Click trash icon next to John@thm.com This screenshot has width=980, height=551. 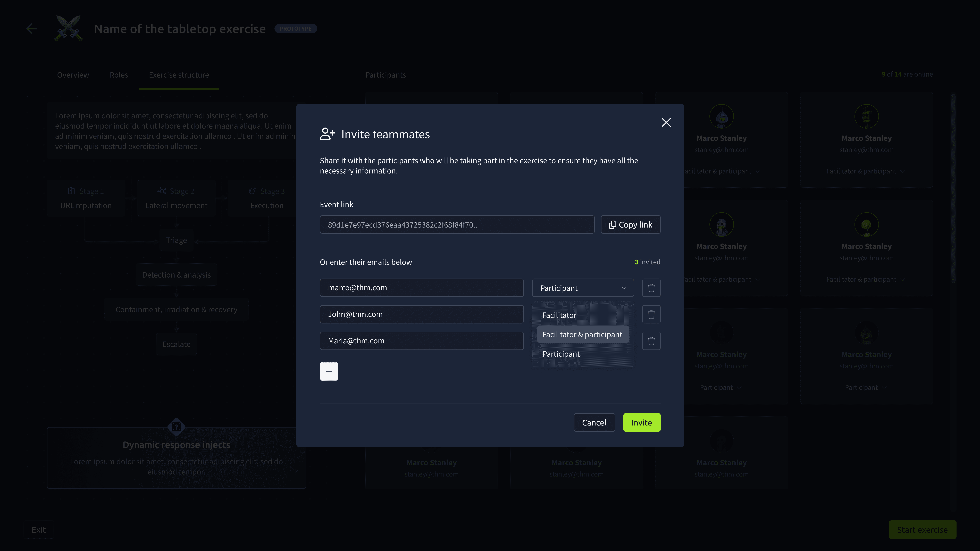(x=651, y=314)
